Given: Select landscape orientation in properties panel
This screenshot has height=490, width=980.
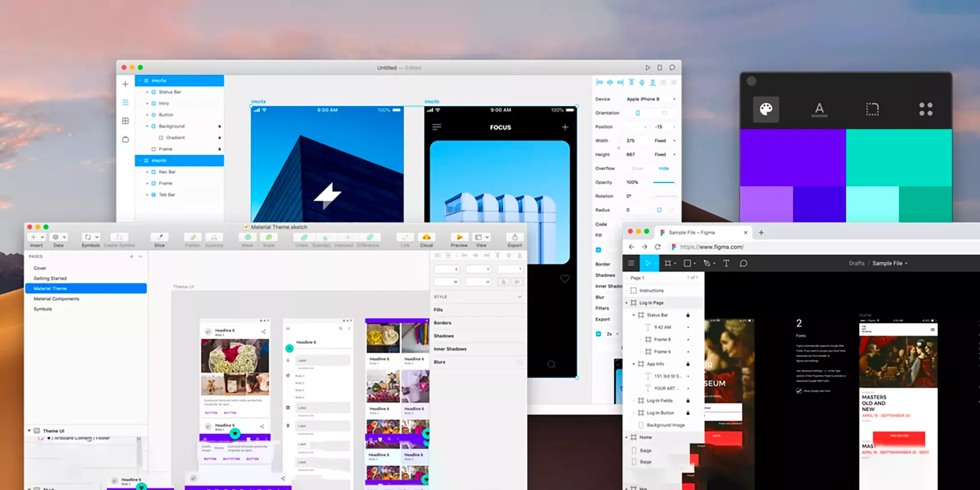Looking at the screenshot, I should point(664,113).
